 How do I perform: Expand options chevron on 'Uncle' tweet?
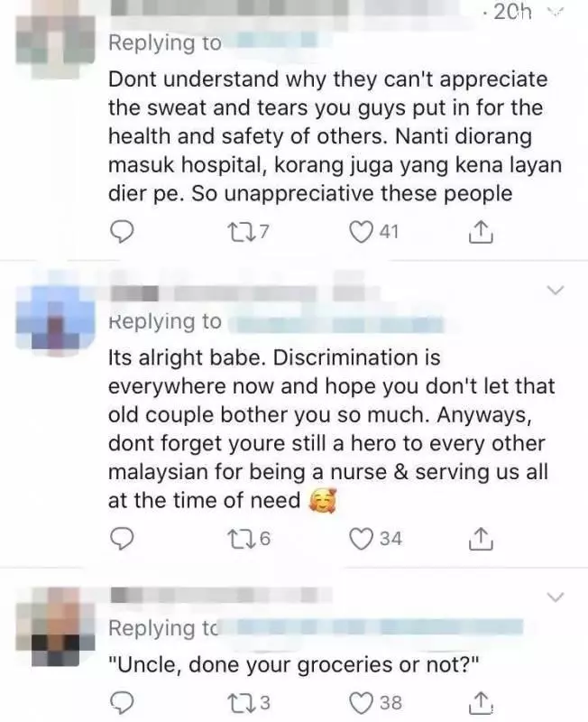[x=555, y=597]
